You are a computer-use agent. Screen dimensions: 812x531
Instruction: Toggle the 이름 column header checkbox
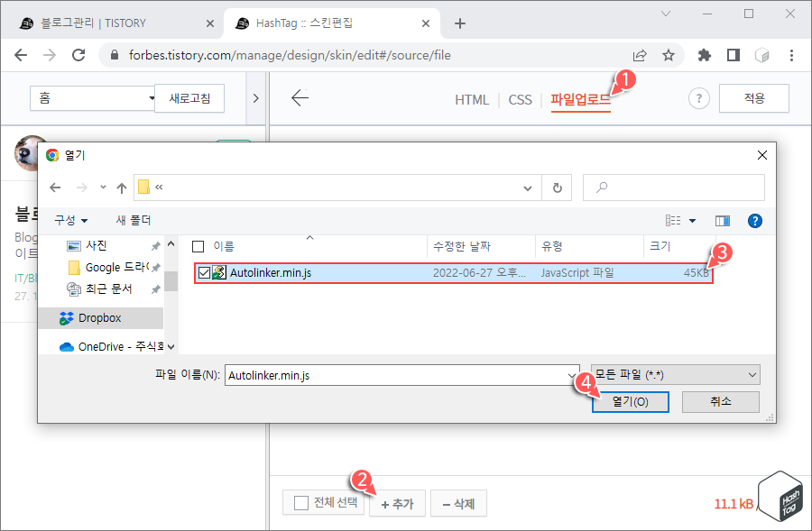click(x=197, y=244)
